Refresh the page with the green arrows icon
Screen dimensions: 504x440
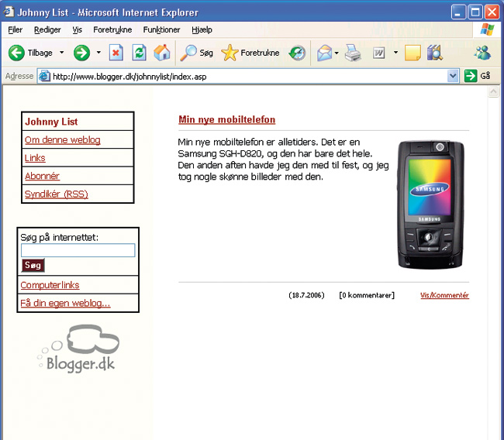[x=139, y=53]
